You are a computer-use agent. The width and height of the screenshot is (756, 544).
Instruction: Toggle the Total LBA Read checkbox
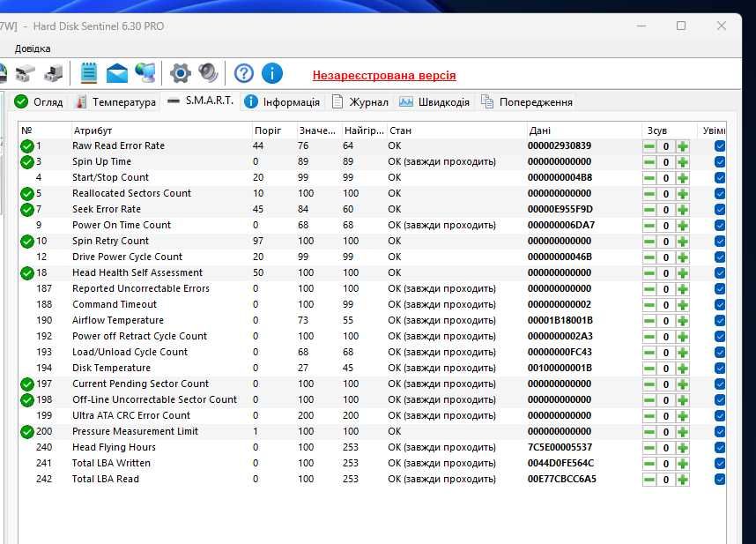tap(720, 480)
